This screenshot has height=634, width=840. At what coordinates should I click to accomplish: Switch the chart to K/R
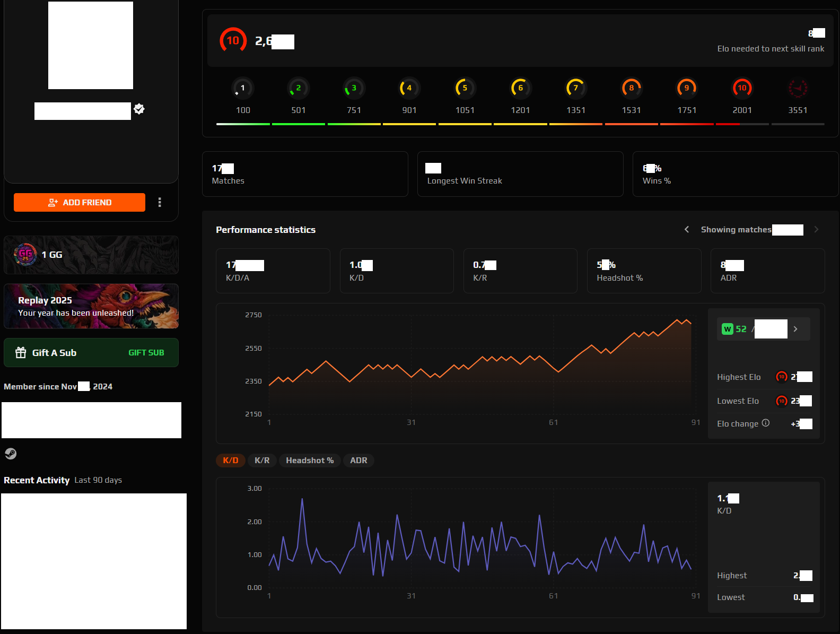[x=262, y=461]
